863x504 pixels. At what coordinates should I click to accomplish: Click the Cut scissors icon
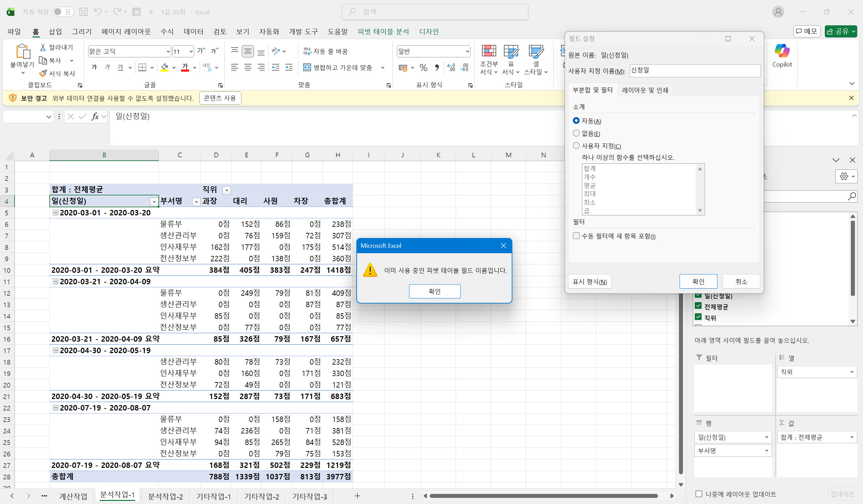[x=43, y=47]
